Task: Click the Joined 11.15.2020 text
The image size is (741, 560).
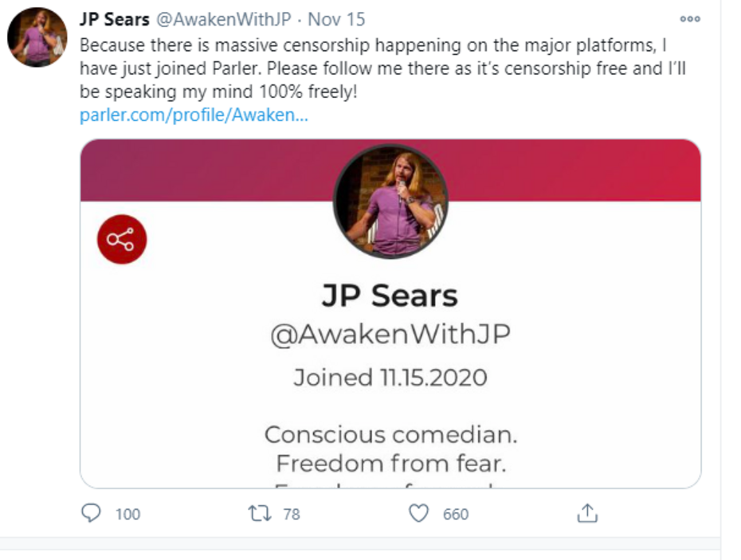Action: pos(390,377)
